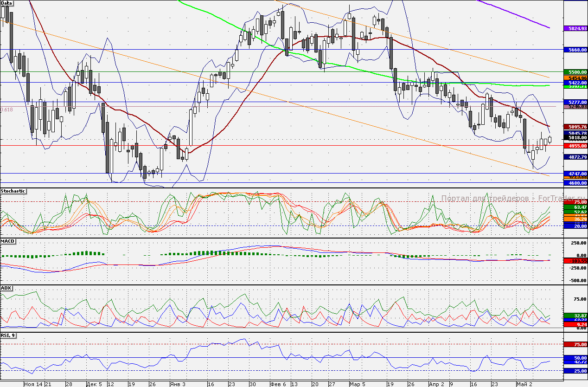The image size is (588, 387).
Task: Select the red 4955.00 level label
Action: pyautogui.click(x=575, y=146)
